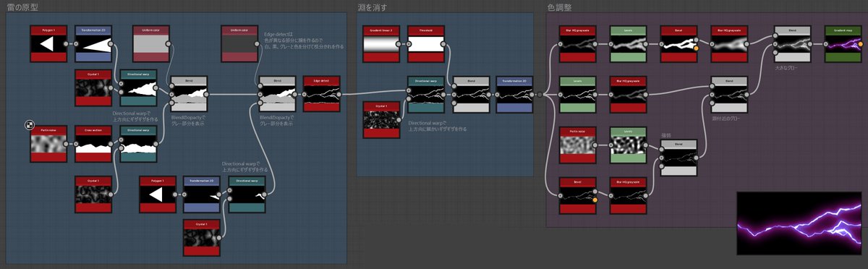868x269 pixels.
Task: Select Crystal 1 node below Cross section
Action: tap(93, 195)
